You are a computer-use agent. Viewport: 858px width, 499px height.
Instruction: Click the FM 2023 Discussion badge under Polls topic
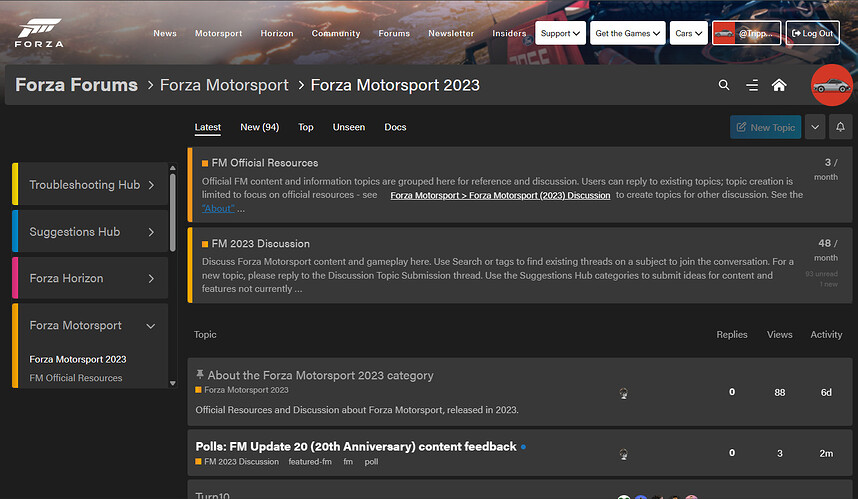coord(237,462)
